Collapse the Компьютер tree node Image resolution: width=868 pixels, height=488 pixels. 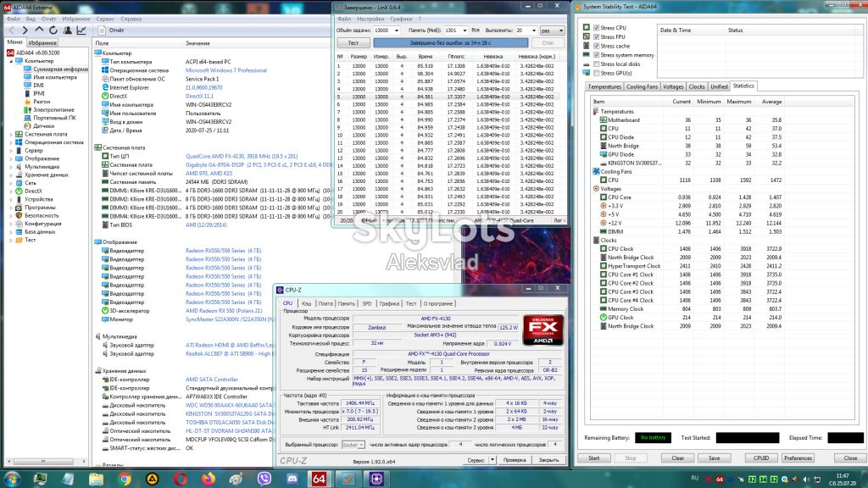tap(11, 61)
